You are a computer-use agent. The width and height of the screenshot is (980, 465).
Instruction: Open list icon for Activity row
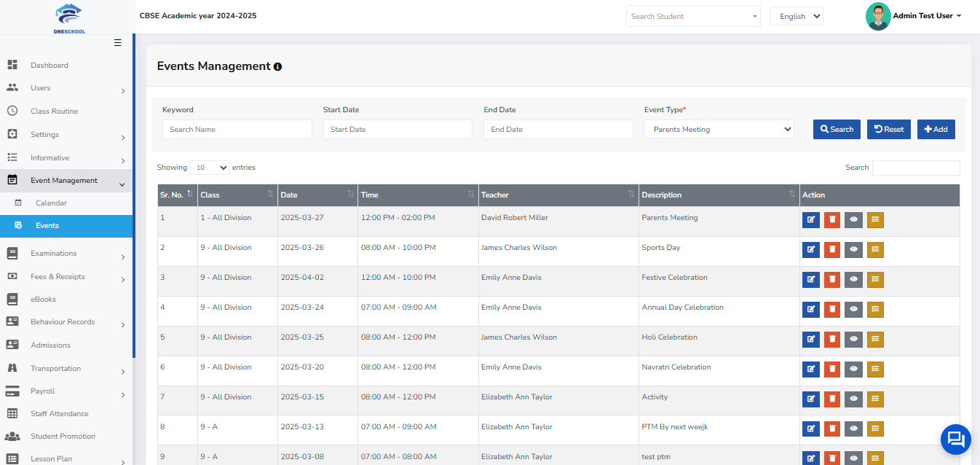click(x=875, y=399)
